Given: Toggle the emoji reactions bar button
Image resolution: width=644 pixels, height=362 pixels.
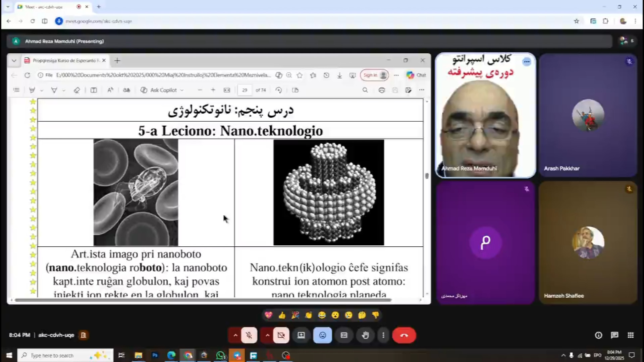Looking at the screenshot, I should point(322,335).
